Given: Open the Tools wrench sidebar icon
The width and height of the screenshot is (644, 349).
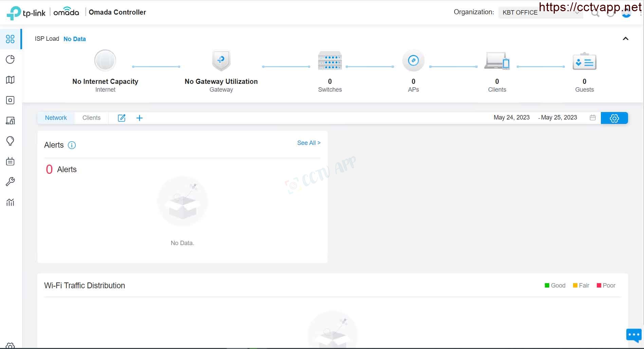Looking at the screenshot, I should [x=10, y=182].
